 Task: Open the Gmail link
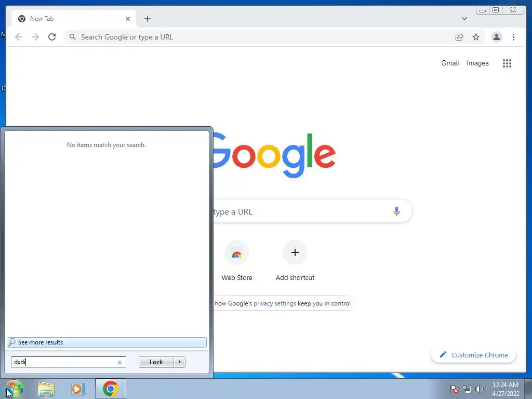tap(450, 63)
